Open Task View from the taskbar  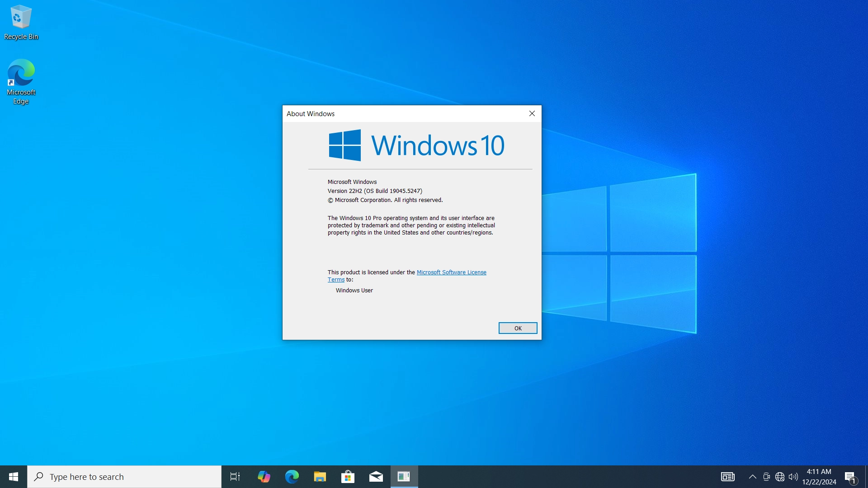(235, 477)
